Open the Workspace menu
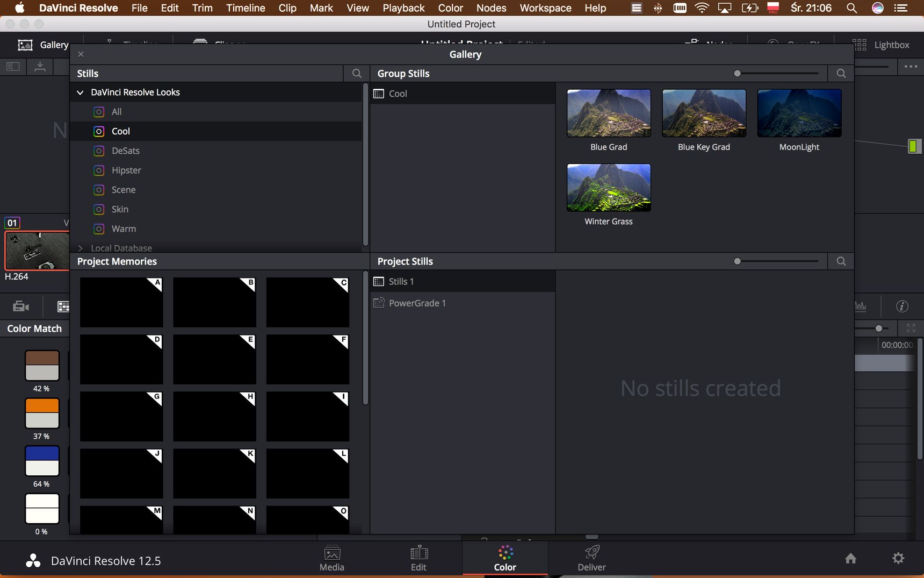 [x=545, y=8]
